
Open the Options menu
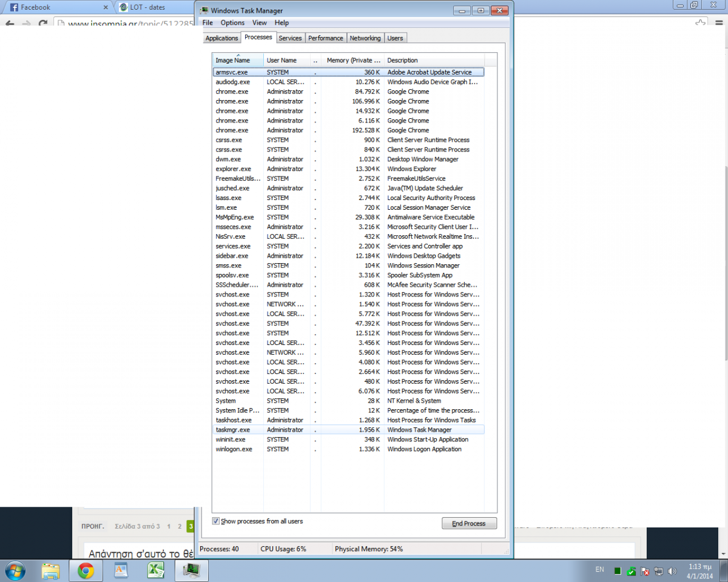click(232, 23)
